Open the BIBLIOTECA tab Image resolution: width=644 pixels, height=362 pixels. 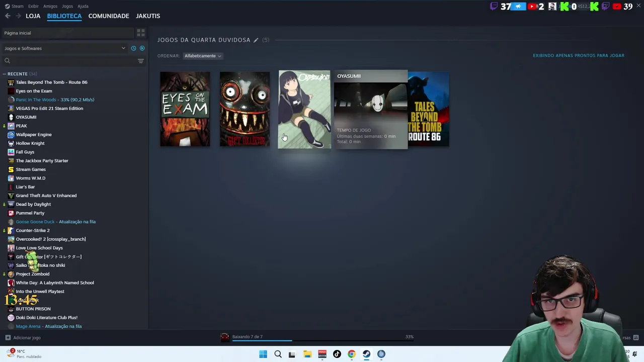click(x=64, y=16)
